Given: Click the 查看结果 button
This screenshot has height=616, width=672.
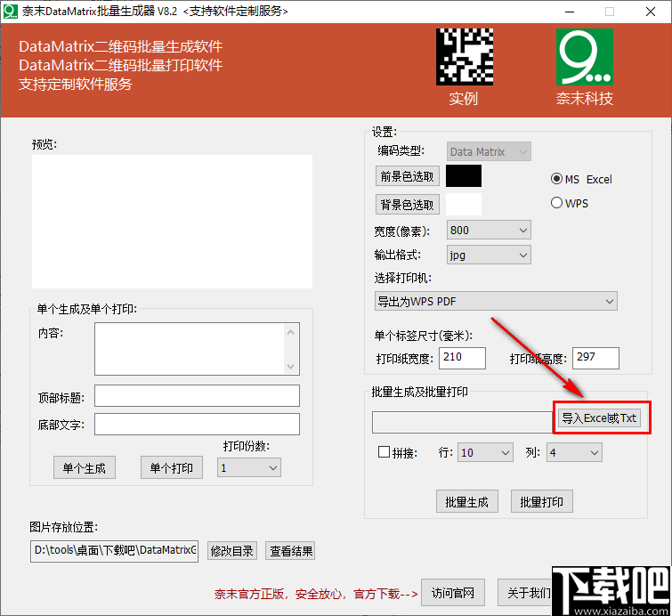Looking at the screenshot, I should click(291, 551).
